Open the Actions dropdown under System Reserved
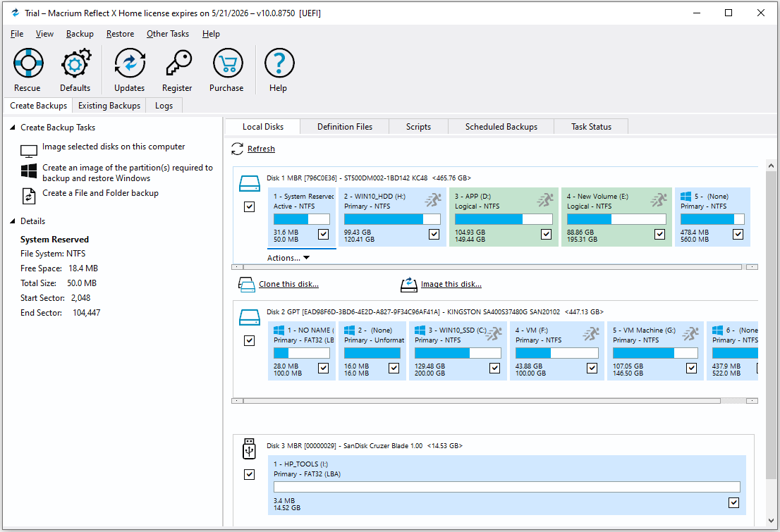The width and height of the screenshot is (780, 532). click(288, 258)
